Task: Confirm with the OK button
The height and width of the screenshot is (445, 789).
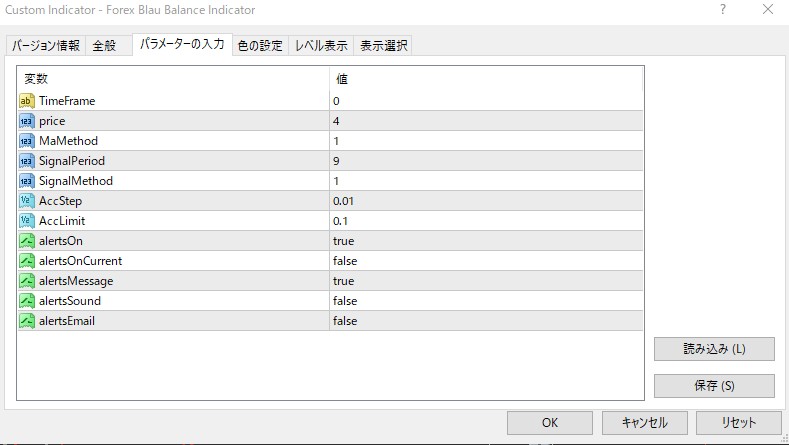Action: point(549,423)
